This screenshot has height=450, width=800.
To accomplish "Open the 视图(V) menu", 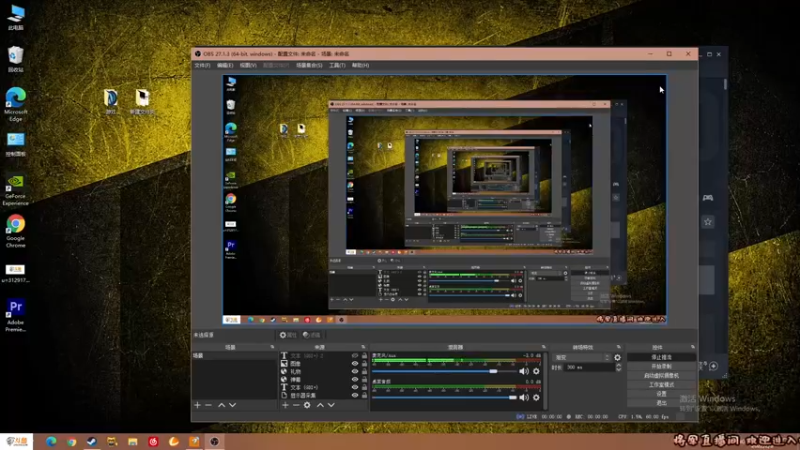I will point(248,65).
